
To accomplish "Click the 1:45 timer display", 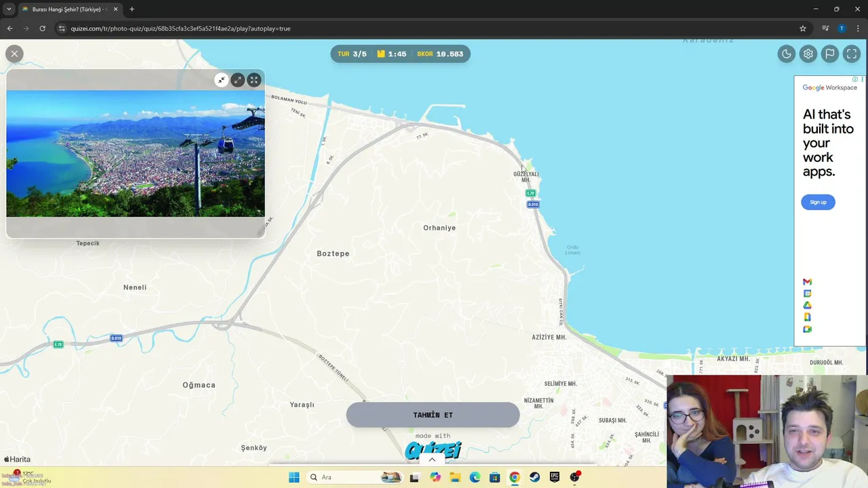I will [391, 54].
